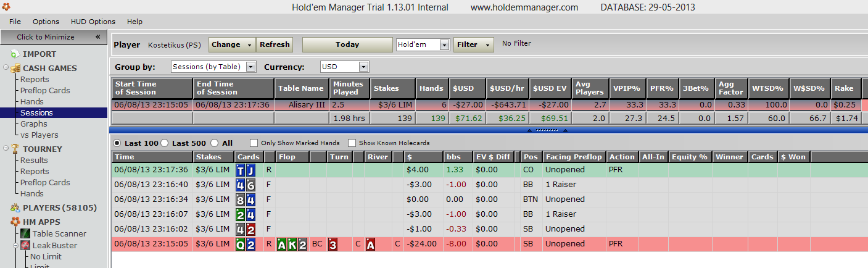The image size is (868, 268).
Task: Collapse the LeakBuster tree node
Action: click(17, 245)
